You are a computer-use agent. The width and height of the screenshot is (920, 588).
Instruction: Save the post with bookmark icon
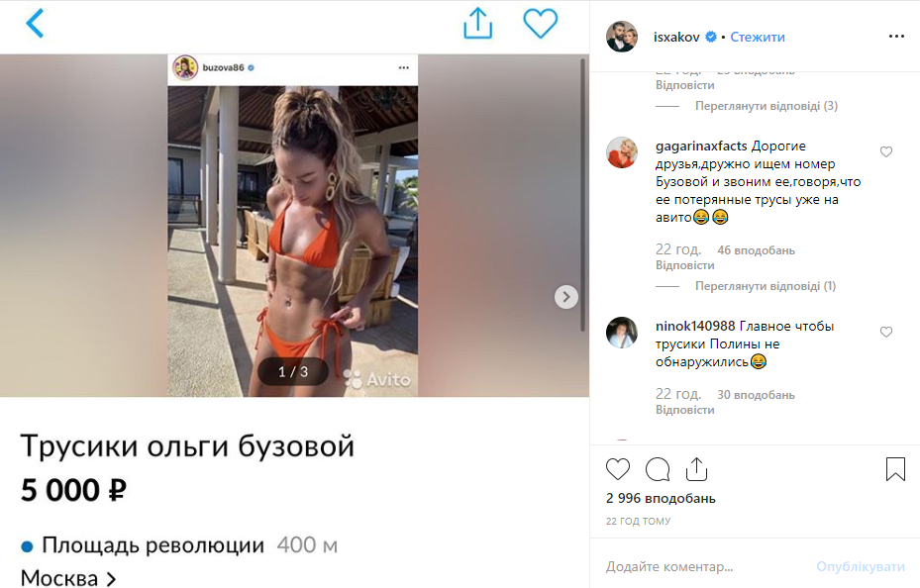(x=895, y=469)
